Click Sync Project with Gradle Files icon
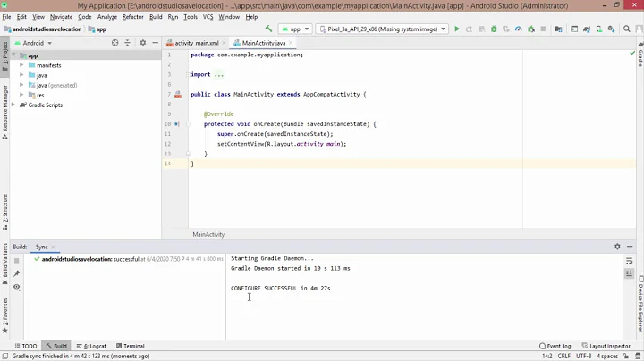 tap(587, 29)
